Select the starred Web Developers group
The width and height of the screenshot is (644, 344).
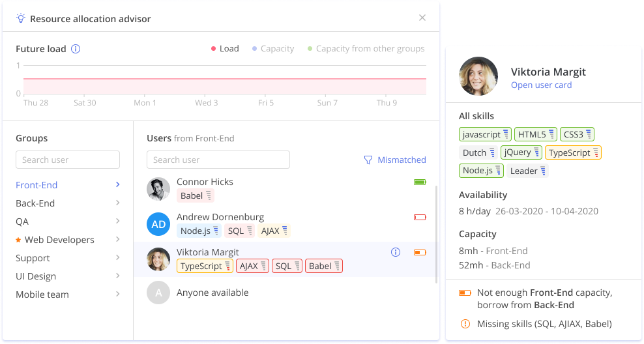point(59,240)
